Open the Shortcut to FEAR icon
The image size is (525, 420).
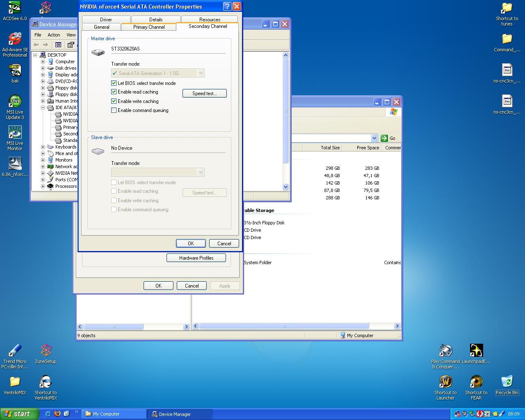476,388
